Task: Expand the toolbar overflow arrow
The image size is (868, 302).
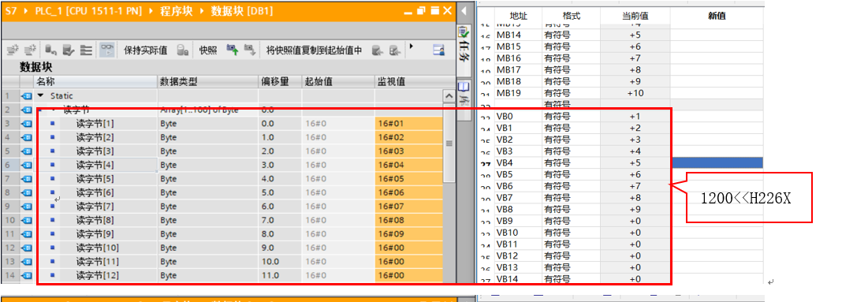Action: pyautogui.click(x=412, y=47)
